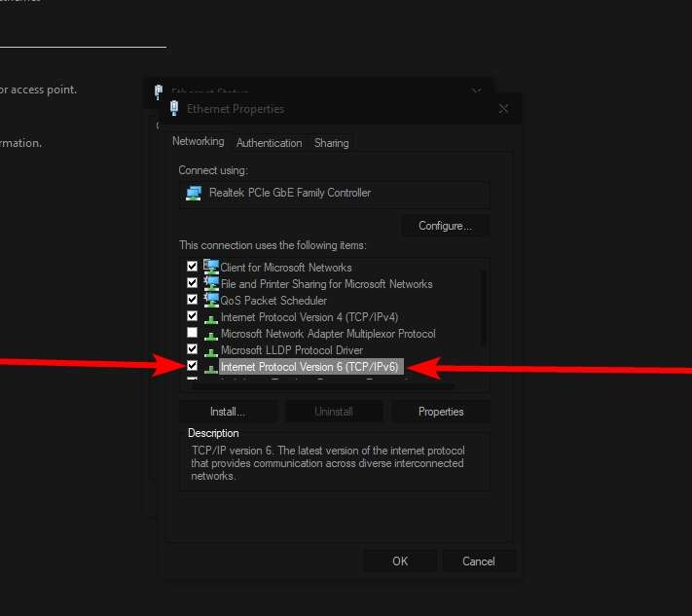Select Client for Microsoft Networks text

tap(286, 268)
